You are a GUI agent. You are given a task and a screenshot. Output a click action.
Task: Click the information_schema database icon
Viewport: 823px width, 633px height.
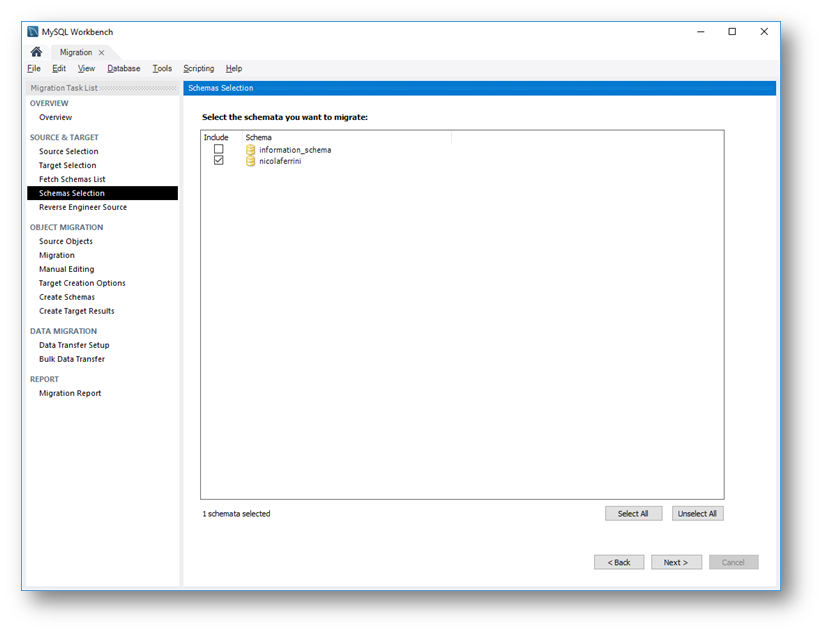(250, 150)
